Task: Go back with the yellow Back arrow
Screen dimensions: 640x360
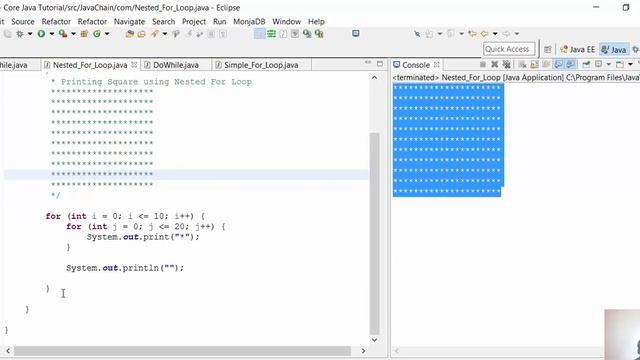Action: click(484, 34)
